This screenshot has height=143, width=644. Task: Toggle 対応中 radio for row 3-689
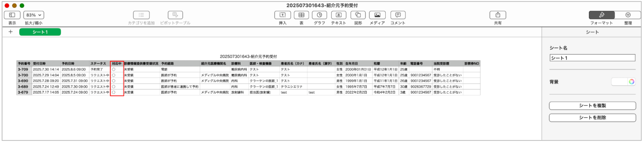coord(114,86)
